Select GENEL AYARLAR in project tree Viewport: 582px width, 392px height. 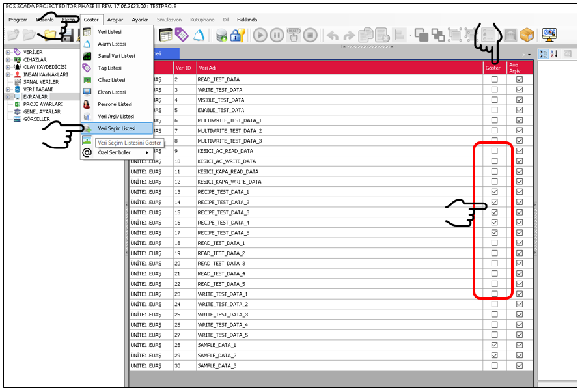(42, 112)
